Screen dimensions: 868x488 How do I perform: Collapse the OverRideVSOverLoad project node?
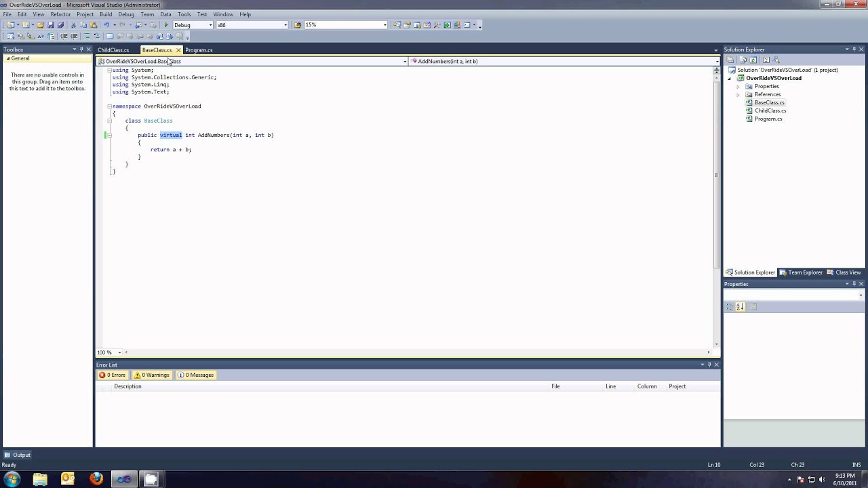tap(730, 78)
